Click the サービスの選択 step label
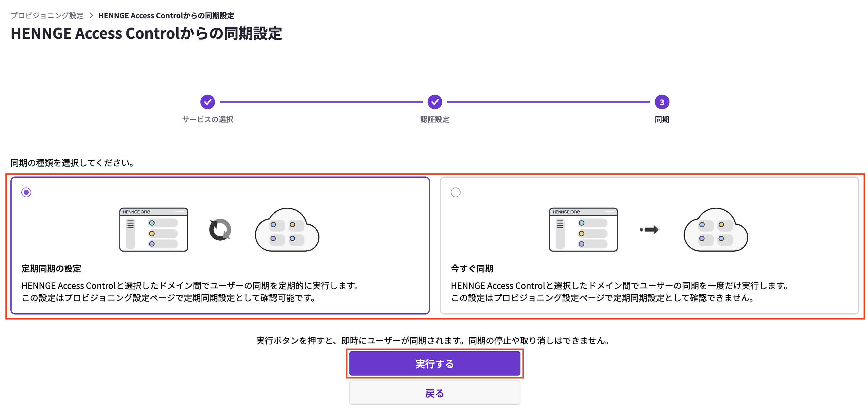 tap(208, 119)
